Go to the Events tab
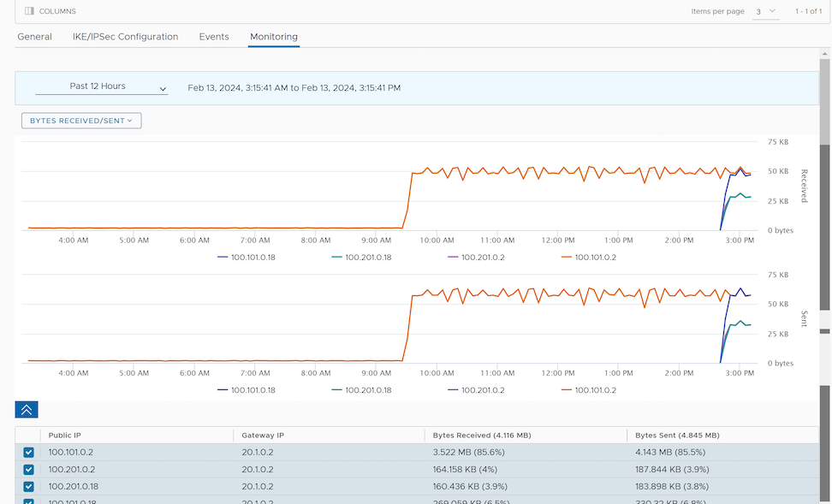This screenshot has height=504, width=832. (x=214, y=37)
